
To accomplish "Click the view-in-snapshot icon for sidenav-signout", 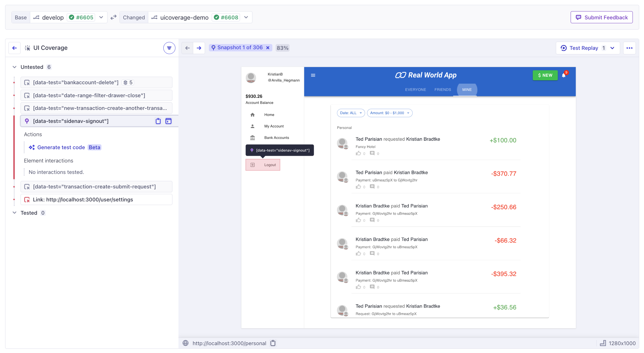I will [168, 121].
